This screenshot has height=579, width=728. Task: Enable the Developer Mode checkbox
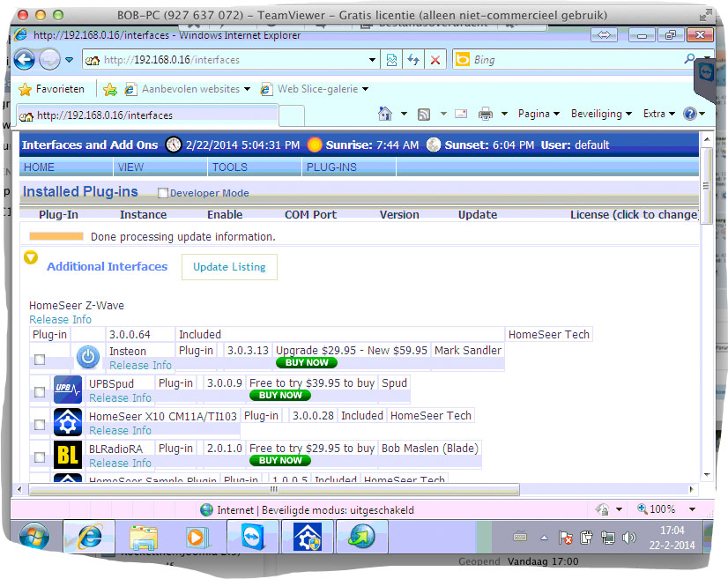point(162,193)
